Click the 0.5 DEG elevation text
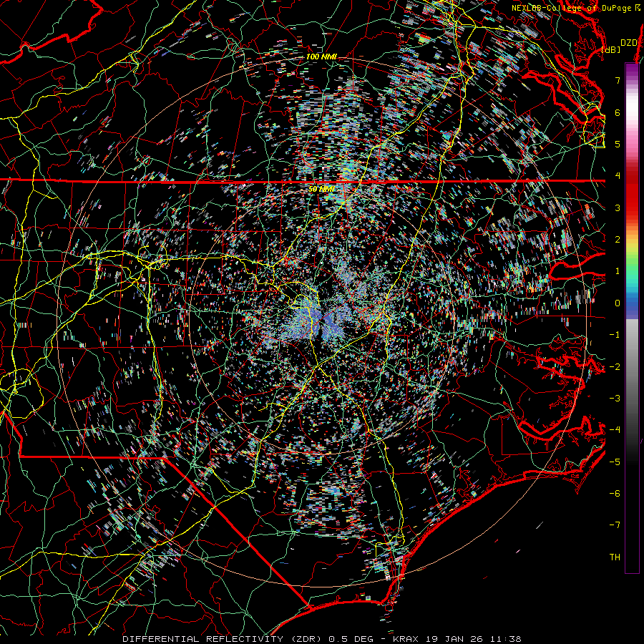This screenshot has height=644, width=644. (x=351, y=639)
